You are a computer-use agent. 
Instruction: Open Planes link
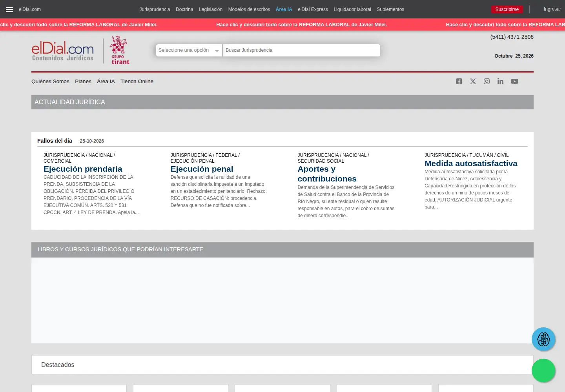pos(83,81)
